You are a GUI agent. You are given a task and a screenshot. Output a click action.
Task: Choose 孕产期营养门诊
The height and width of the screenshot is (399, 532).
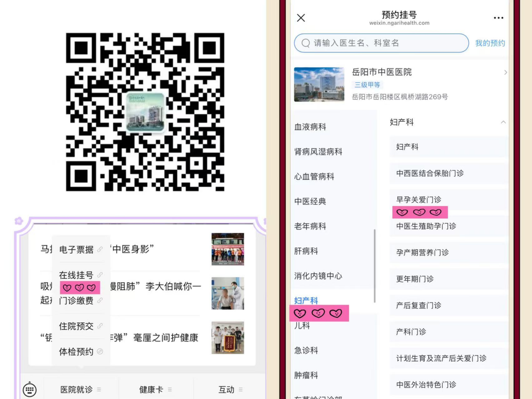tap(449, 252)
